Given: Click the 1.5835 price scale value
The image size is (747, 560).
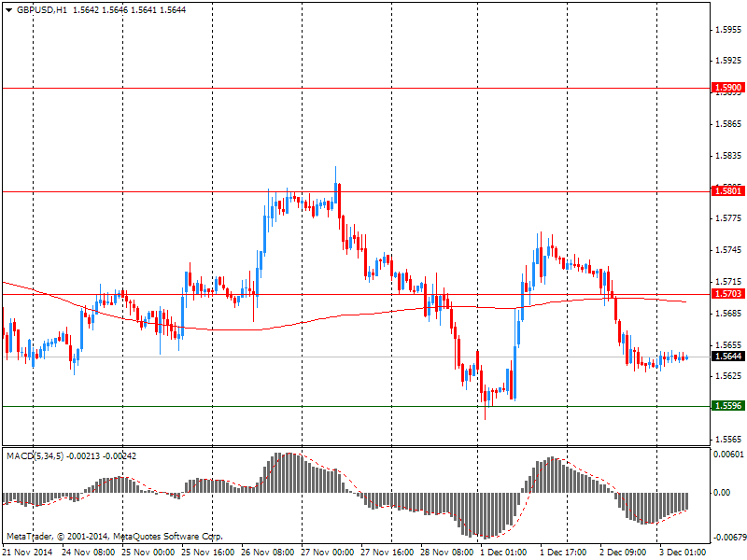Looking at the screenshot, I should pos(728,156).
